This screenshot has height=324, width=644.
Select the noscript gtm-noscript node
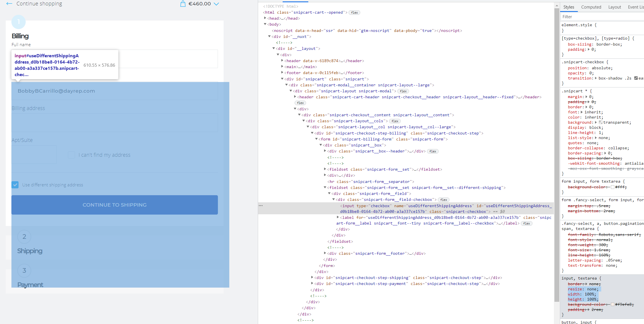click(x=367, y=30)
